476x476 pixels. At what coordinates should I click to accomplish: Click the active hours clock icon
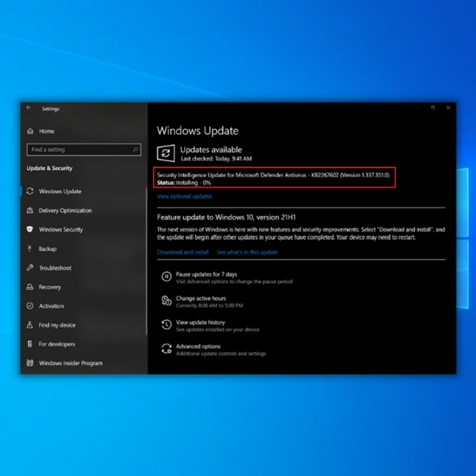pos(166,300)
